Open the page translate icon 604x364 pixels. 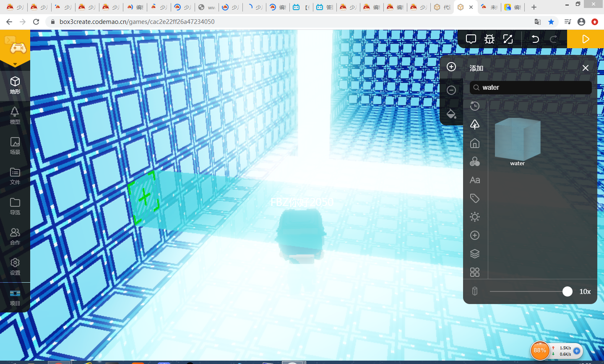pos(538,22)
